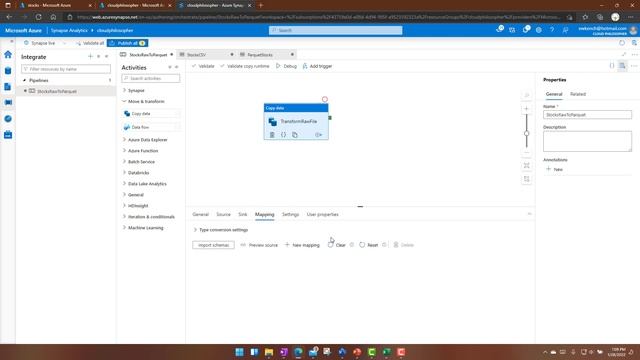This screenshot has height=360, width=640.
Task: Click Debug in the pipeline toolbar
Action: [x=286, y=66]
